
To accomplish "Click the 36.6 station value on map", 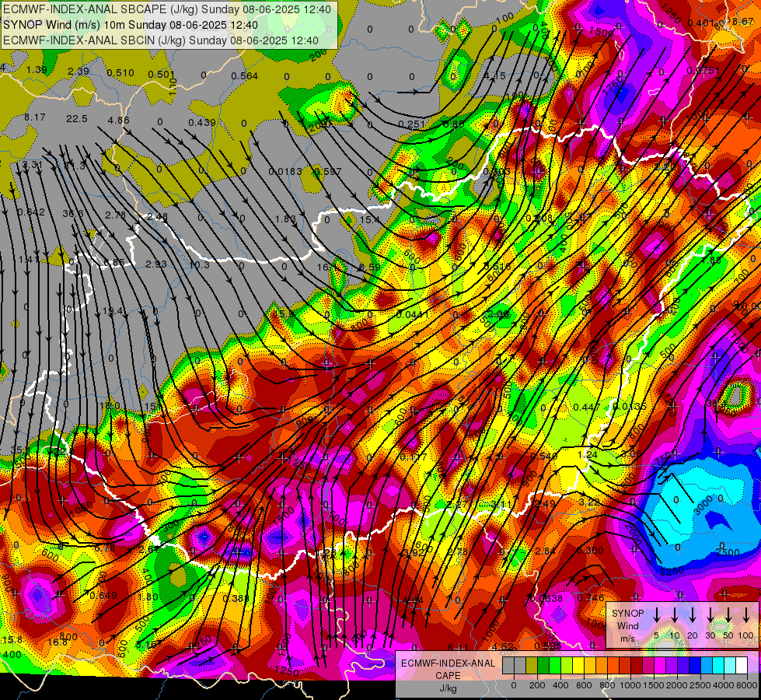I will tap(73, 214).
